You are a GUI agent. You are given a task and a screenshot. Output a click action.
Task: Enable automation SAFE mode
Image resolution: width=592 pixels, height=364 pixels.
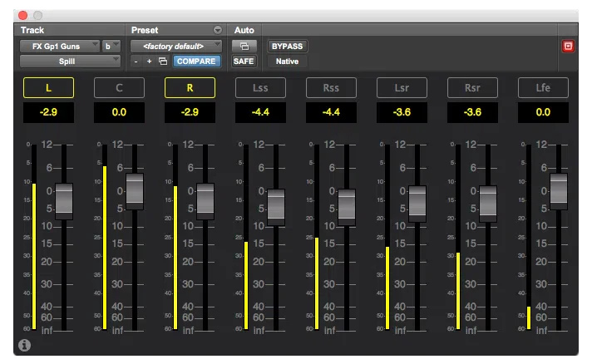[244, 61]
